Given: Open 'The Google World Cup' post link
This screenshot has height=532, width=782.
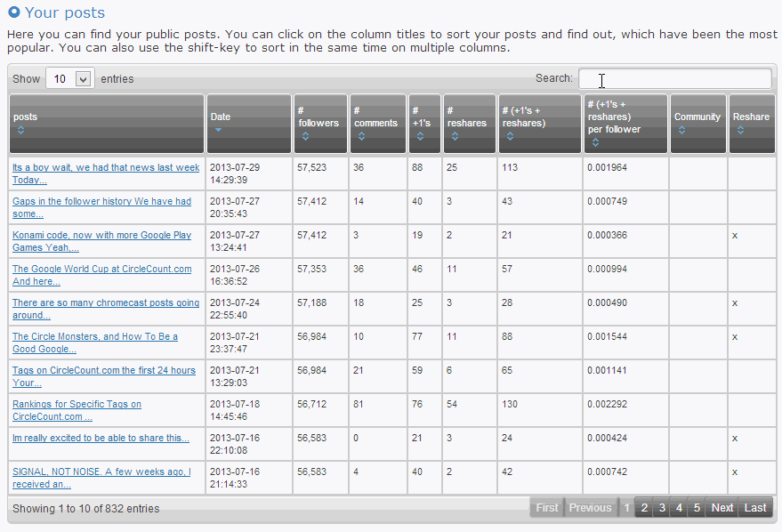Looking at the screenshot, I should coord(101,275).
